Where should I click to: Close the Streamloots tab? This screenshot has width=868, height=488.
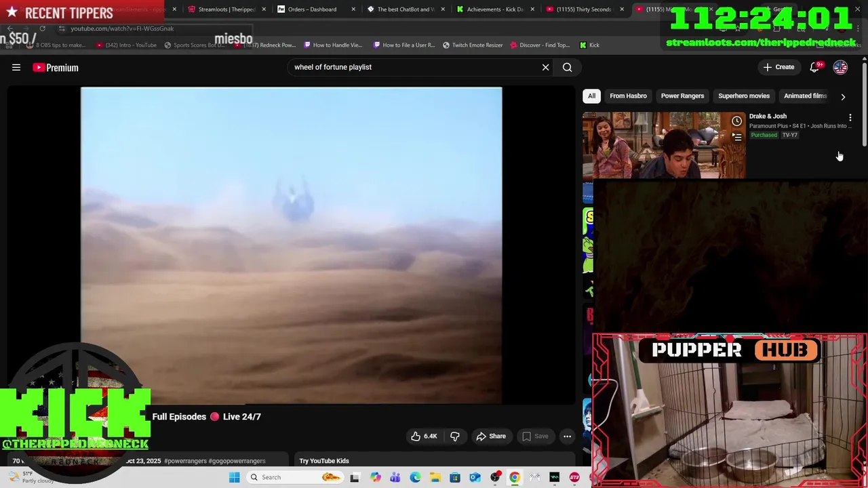click(x=264, y=9)
